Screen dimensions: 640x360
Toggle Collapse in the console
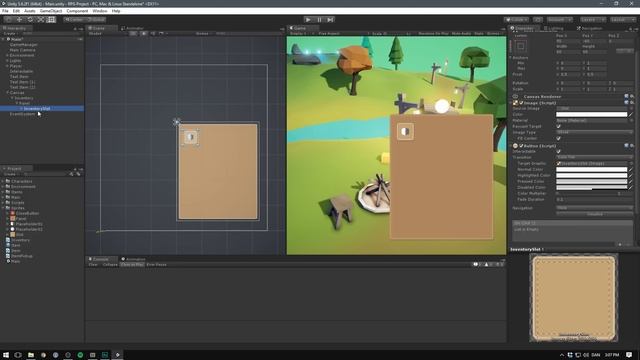pyautogui.click(x=110, y=264)
